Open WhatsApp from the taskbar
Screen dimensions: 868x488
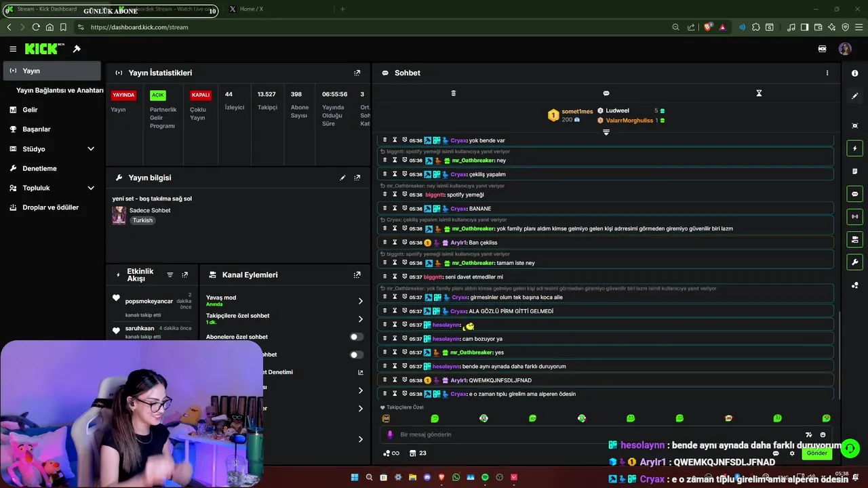pyautogui.click(x=456, y=478)
